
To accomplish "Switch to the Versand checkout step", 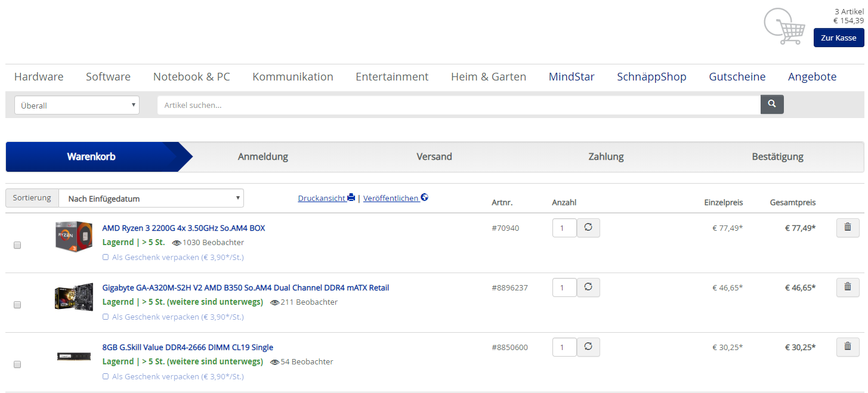I will (x=434, y=157).
